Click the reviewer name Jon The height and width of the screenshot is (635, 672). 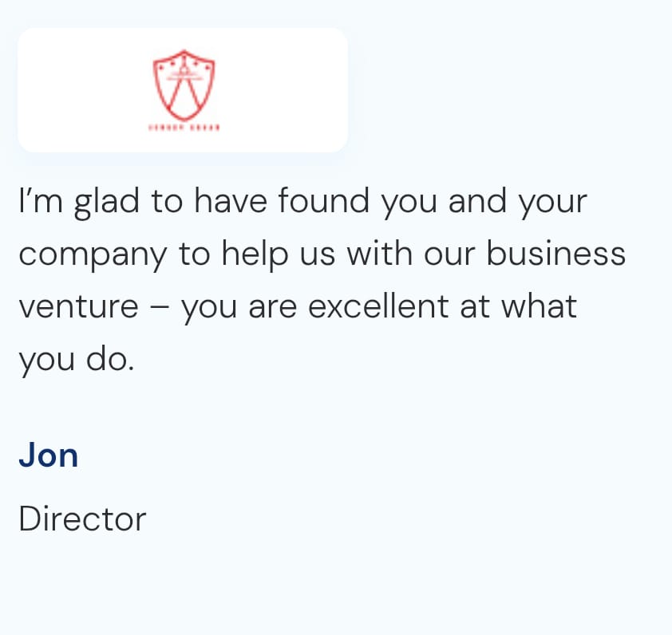coord(48,456)
